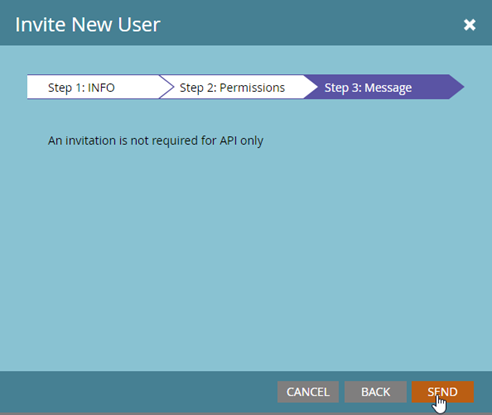Screen dimensions: 492x415
Task: Click the CANCEL button
Action: (x=308, y=392)
